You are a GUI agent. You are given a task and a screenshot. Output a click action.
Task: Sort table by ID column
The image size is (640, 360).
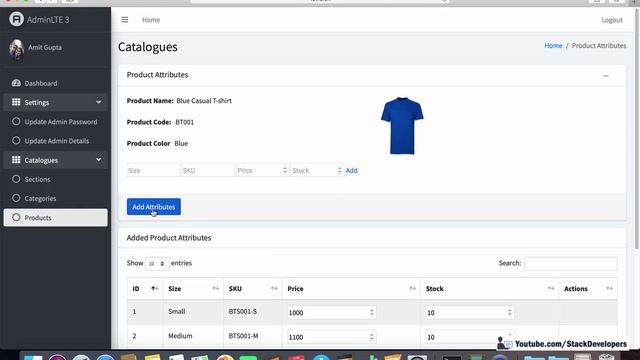(x=145, y=289)
